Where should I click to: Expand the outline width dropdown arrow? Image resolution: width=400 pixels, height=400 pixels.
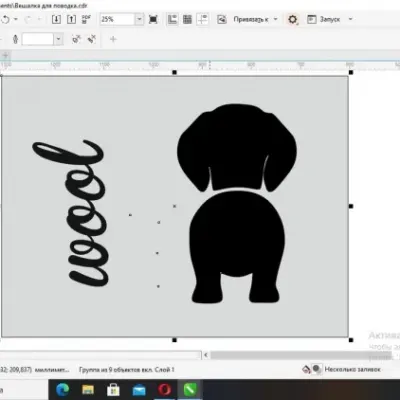point(58,39)
